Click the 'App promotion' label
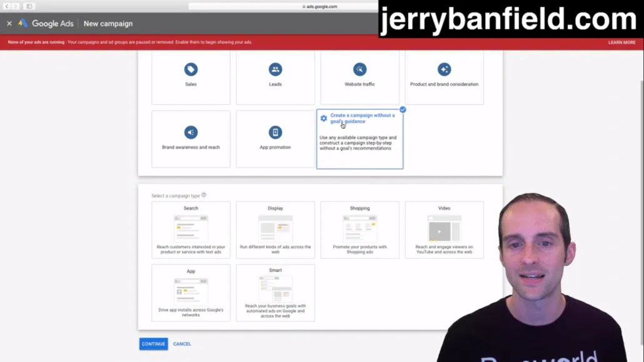This screenshot has height=362, width=644. tap(275, 147)
